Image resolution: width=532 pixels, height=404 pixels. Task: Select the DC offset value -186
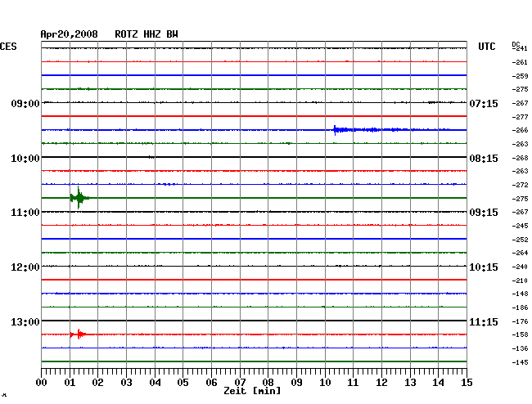click(x=520, y=307)
